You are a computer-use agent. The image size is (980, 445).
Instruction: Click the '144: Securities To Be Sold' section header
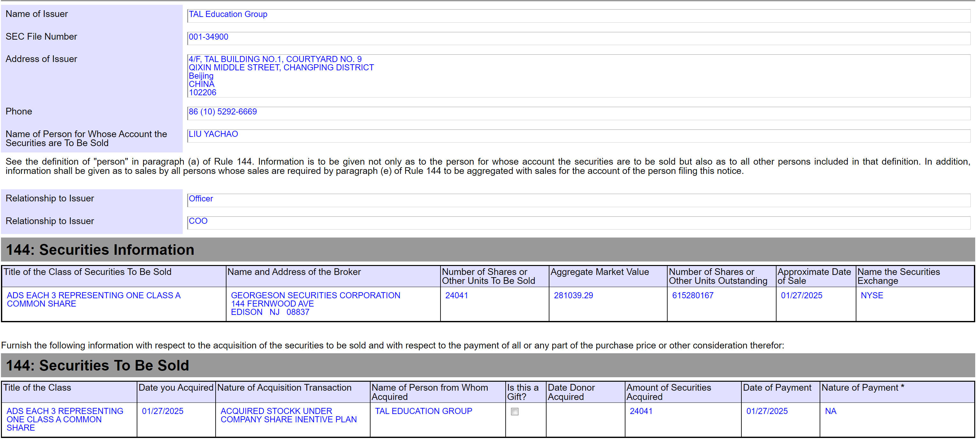[488, 365]
